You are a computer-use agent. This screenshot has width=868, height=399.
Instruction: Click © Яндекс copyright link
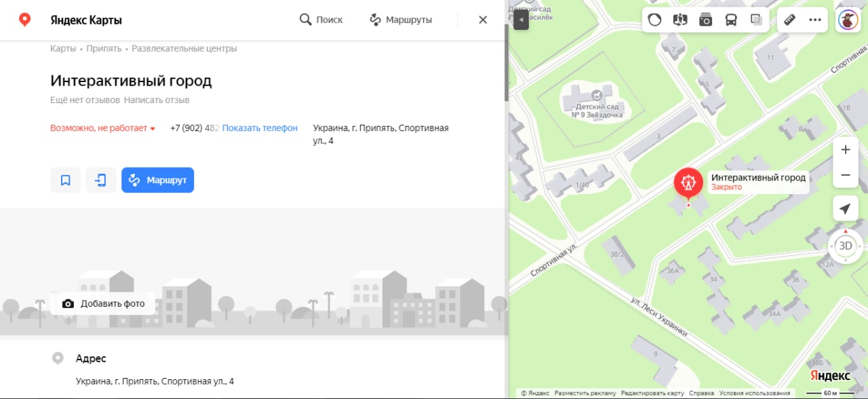click(535, 393)
